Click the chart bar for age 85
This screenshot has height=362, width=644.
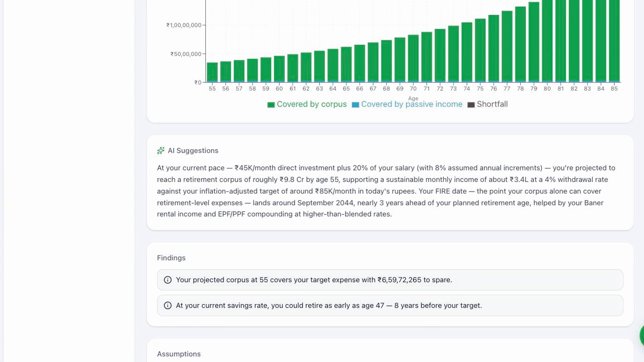tap(614, 41)
